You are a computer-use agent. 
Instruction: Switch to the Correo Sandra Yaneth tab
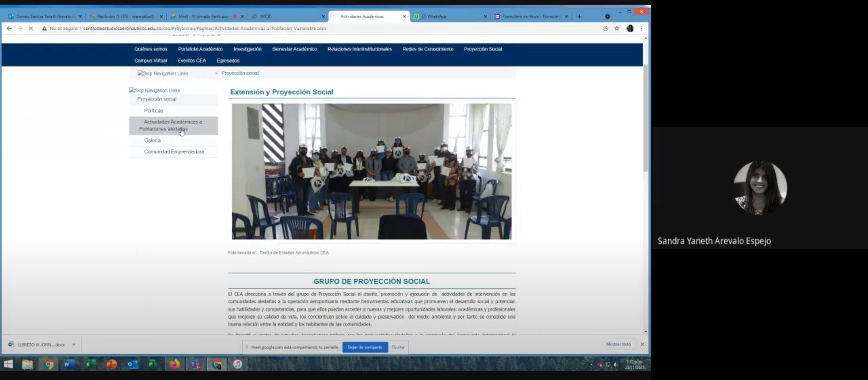[x=45, y=16]
